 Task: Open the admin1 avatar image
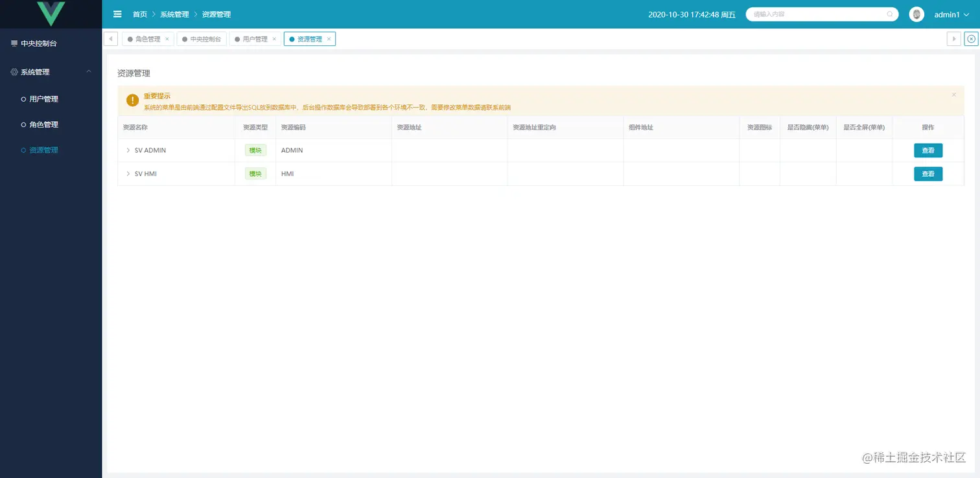click(916, 14)
